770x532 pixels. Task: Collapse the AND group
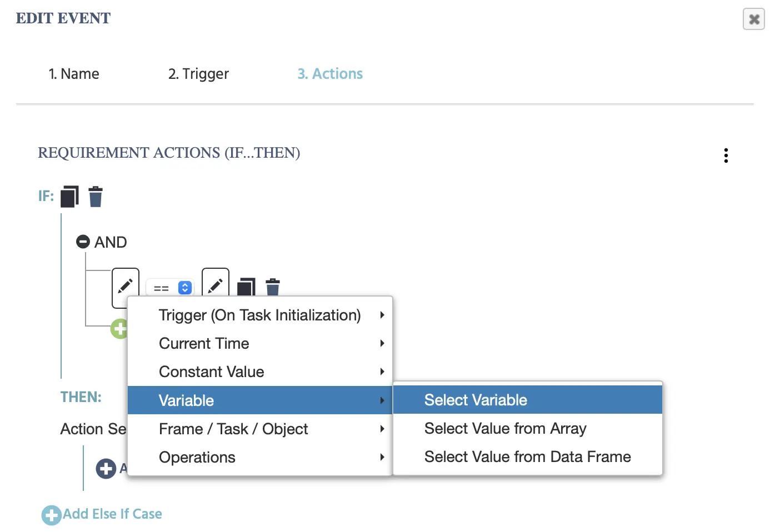(x=83, y=242)
